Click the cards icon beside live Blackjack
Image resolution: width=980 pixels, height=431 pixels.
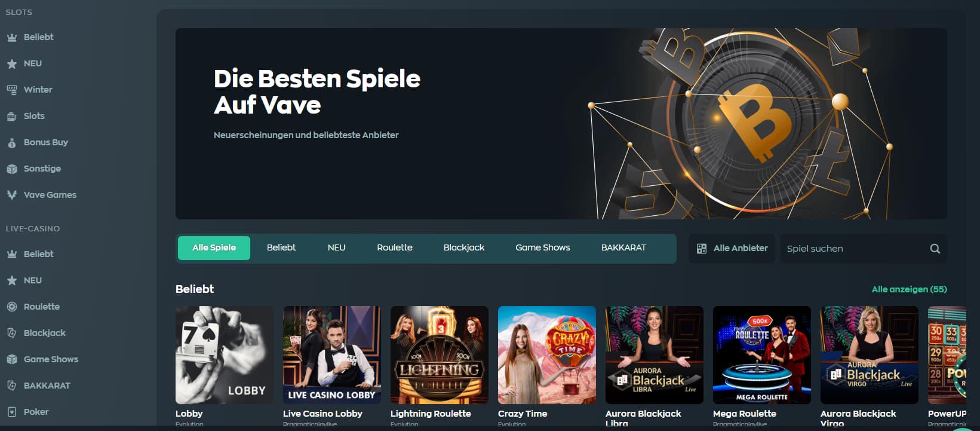pos(11,333)
